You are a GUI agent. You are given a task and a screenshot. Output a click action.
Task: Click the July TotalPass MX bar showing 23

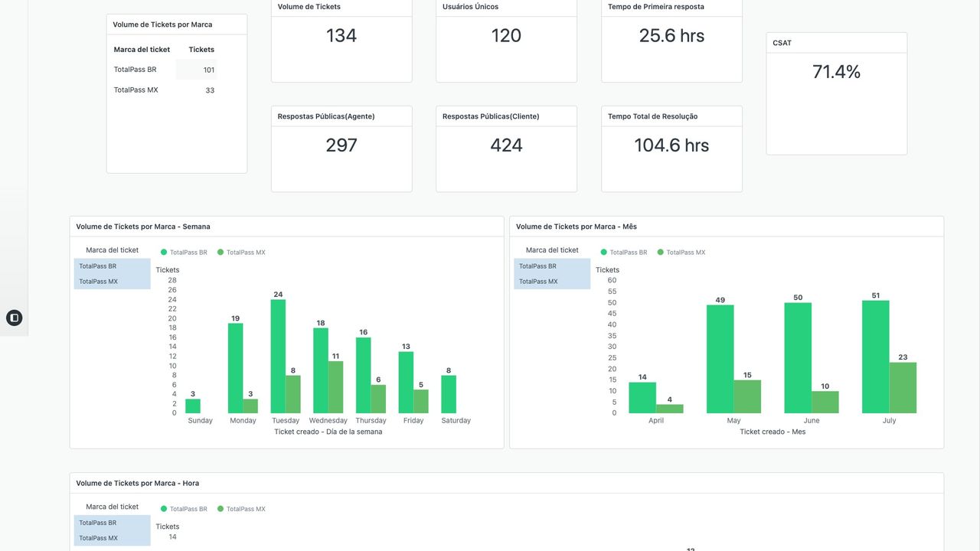(x=903, y=388)
